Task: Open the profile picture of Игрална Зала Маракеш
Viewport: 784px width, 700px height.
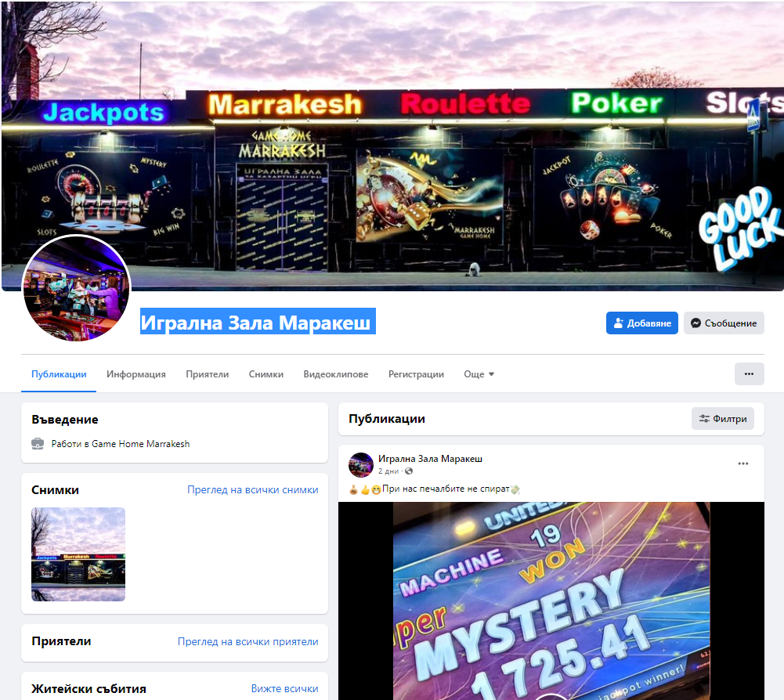Action: click(x=77, y=288)
